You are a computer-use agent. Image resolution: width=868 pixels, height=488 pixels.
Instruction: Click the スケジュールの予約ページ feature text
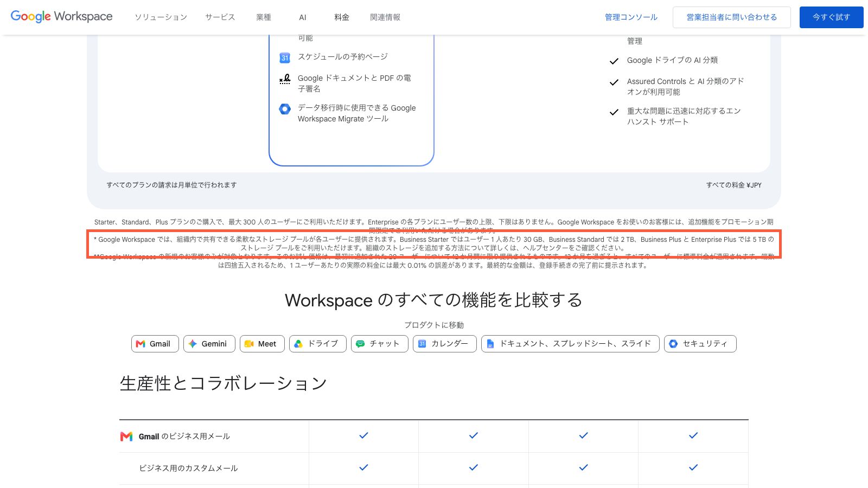[x=343, y=57]
